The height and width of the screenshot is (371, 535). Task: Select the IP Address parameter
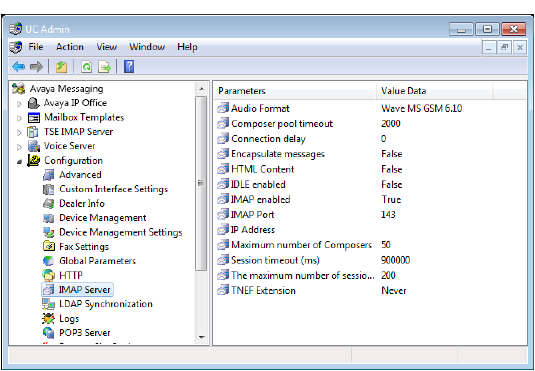pos(253,230)
